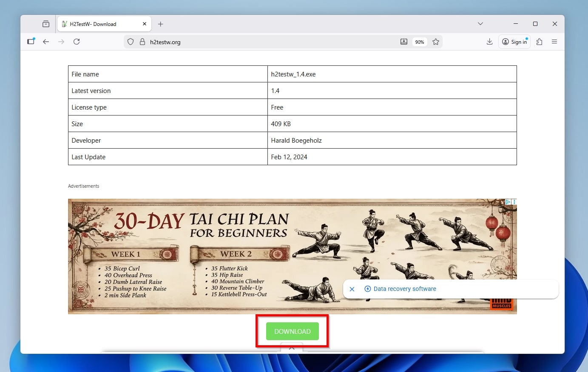Open the tracking protection shield icon

coord(131,42)
